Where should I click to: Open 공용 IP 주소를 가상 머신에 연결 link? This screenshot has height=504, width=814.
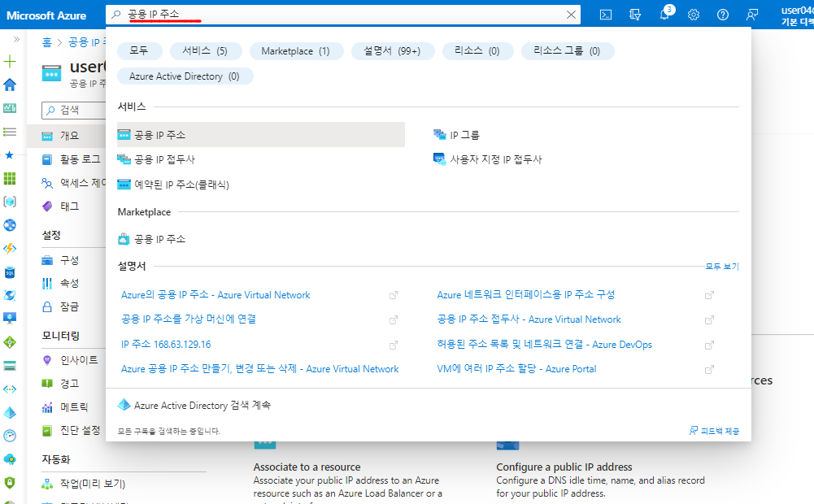click(x=189, y=319)
